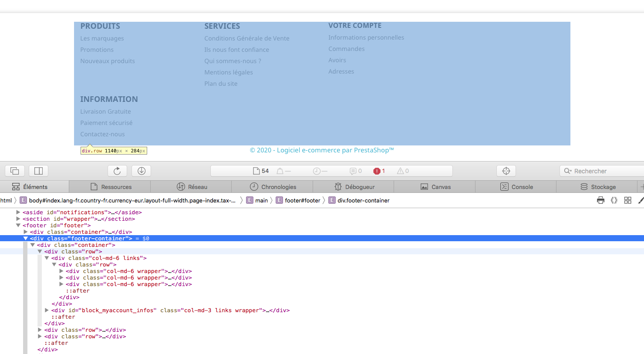Select footer#footer in the breadcrumb path

(x=298, y=200)
